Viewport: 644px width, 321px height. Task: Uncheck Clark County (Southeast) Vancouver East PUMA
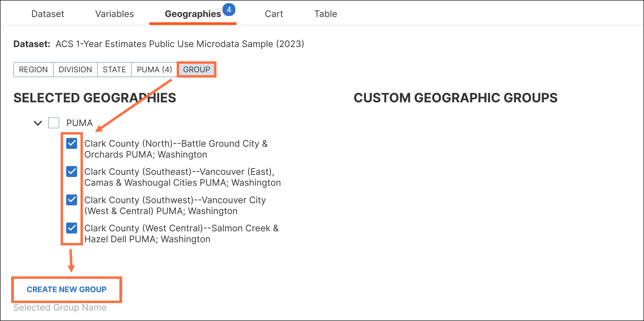pyautogui.click(x=72, y=171)
